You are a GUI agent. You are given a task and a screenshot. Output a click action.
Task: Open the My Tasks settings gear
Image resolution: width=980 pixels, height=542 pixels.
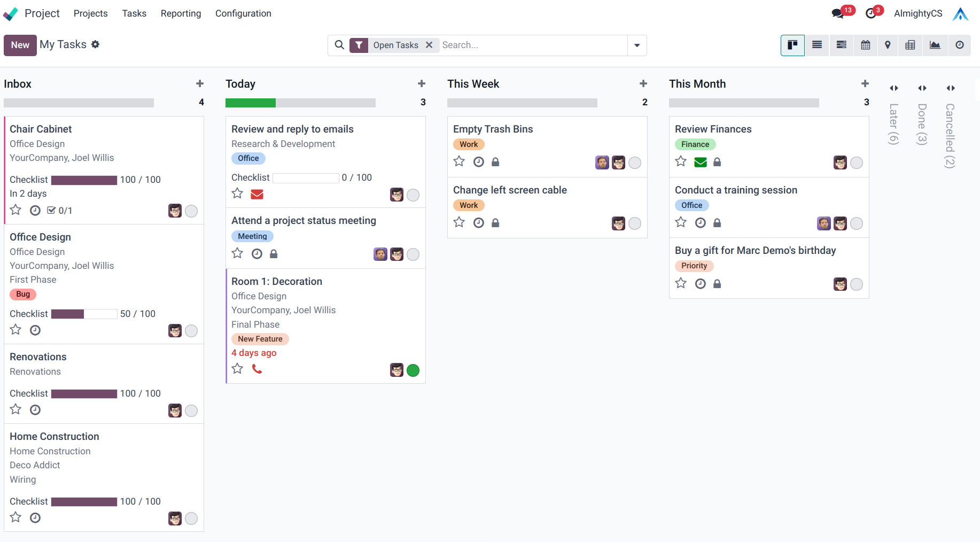pyautogui.click(x=95, y=44)
